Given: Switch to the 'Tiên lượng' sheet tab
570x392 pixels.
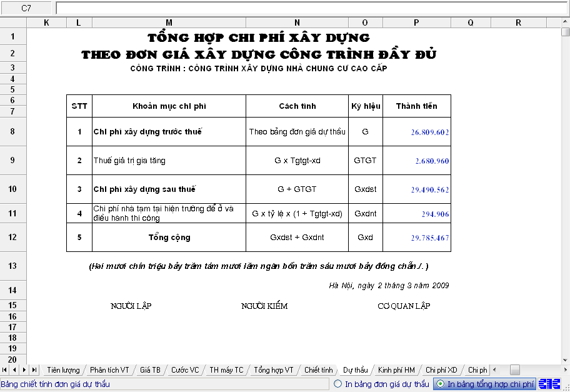Looking at the screenshot, I should coord(63,370).
